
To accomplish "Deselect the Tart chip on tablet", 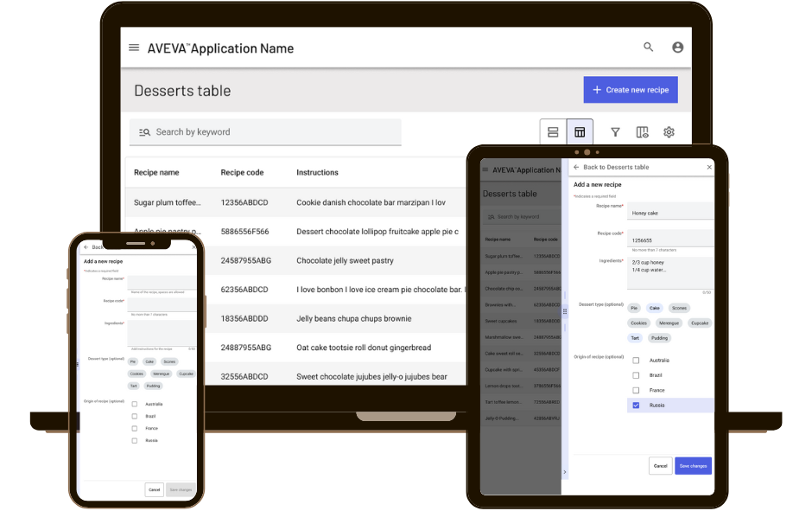I will point(635,338).
